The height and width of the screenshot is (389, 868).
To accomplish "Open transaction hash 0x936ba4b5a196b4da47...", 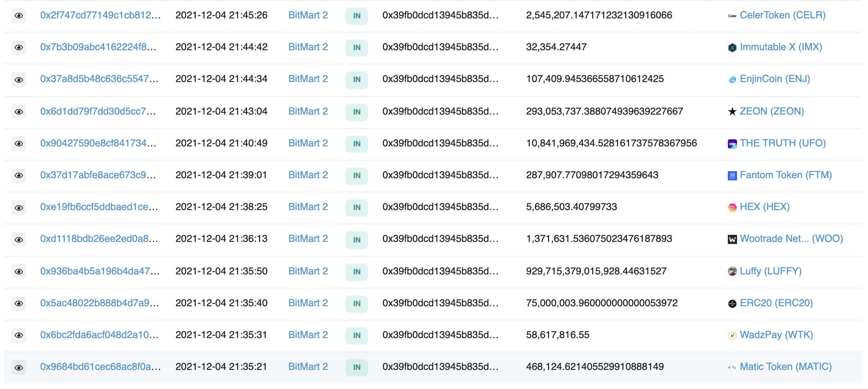I will pos(100,271).
